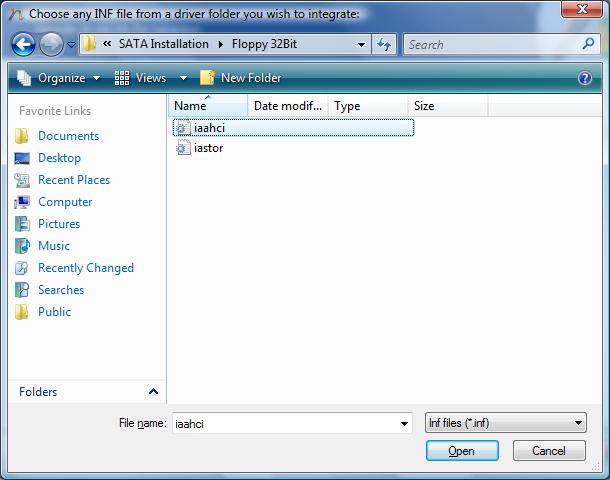Open Computer from Favorite Links

pos(65,202)
